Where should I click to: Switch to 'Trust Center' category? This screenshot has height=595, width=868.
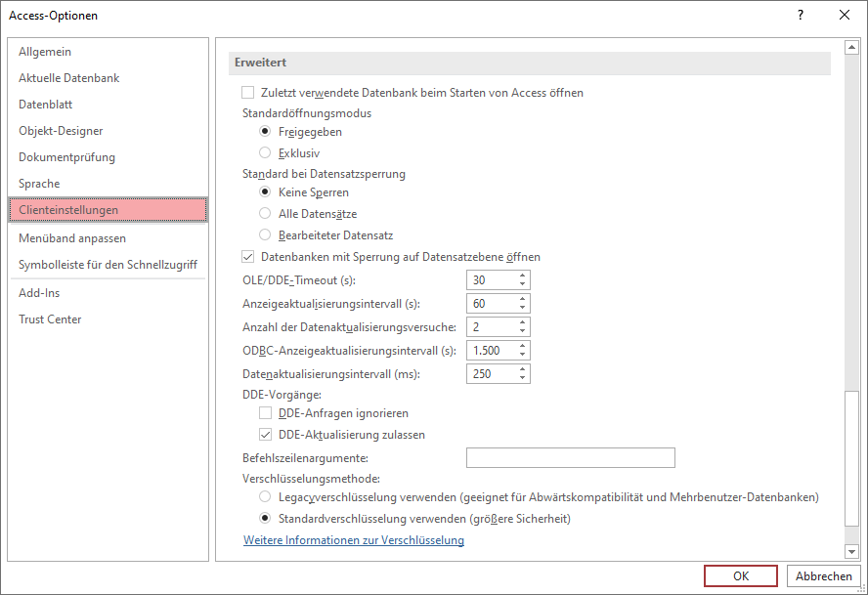tap(50, 319)
